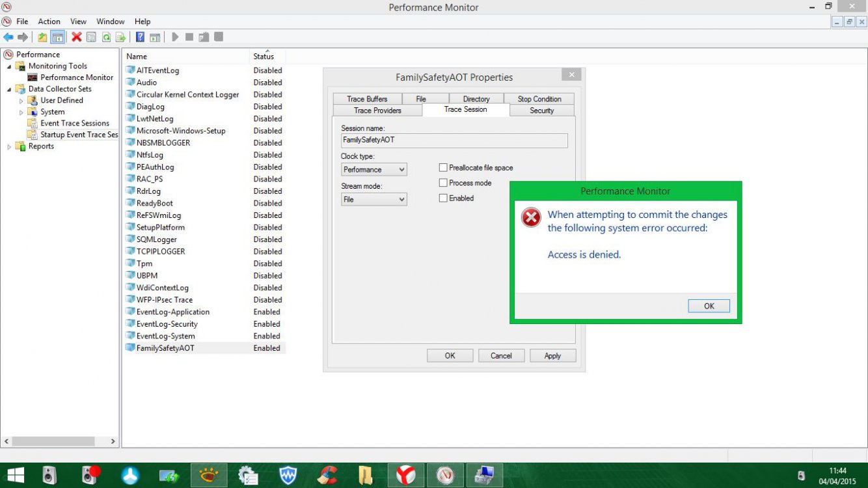Click the red Delete X toolbar icon

[76, 37]
